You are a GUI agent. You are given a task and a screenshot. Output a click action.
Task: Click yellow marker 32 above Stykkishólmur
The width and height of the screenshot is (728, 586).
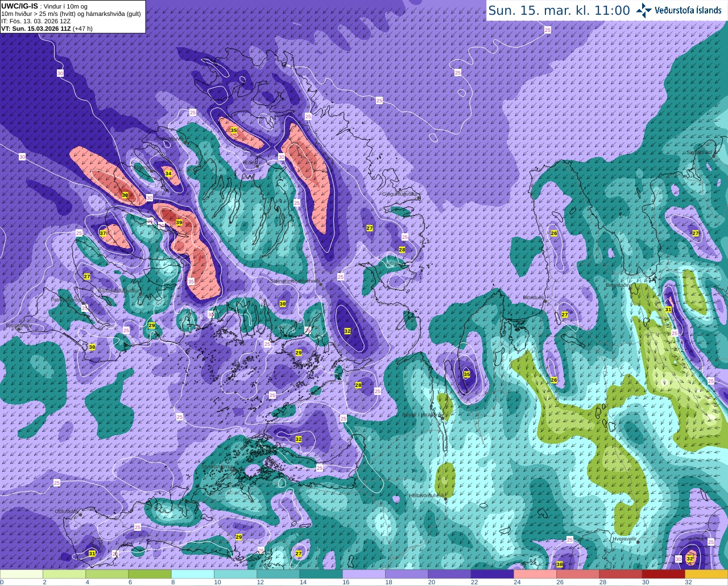pyautogui.click(x=299, y=439)
